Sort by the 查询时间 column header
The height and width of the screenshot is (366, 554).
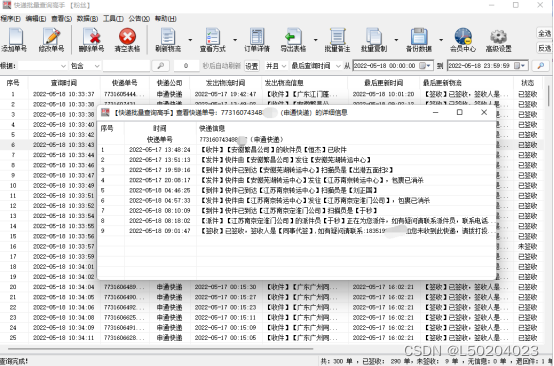coord(64,83)
